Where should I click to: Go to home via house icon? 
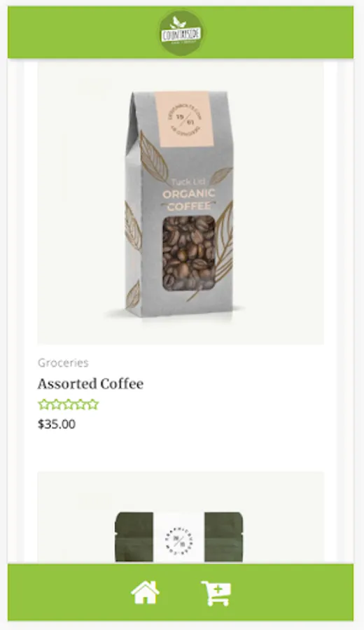pyautogui.click(x=145, y=593)
